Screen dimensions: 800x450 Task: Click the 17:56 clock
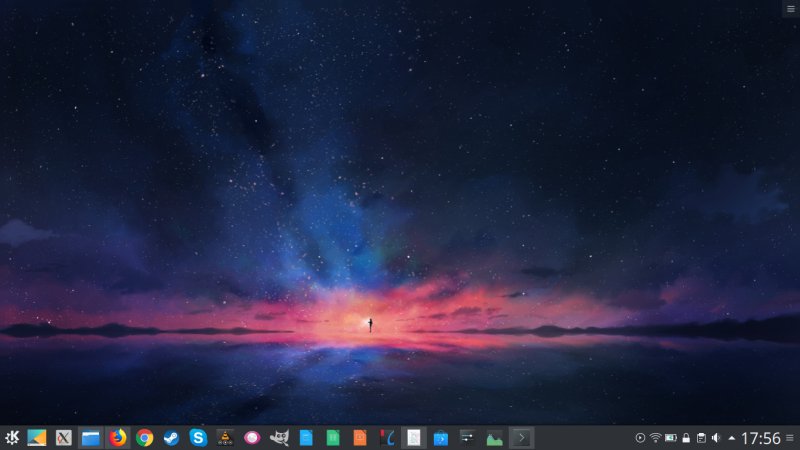point(761,438)
